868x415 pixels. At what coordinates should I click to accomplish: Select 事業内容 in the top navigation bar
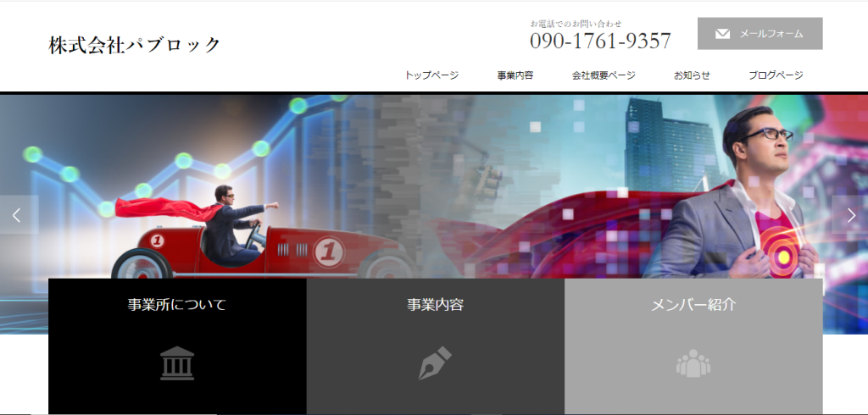(x=515, y=75)
